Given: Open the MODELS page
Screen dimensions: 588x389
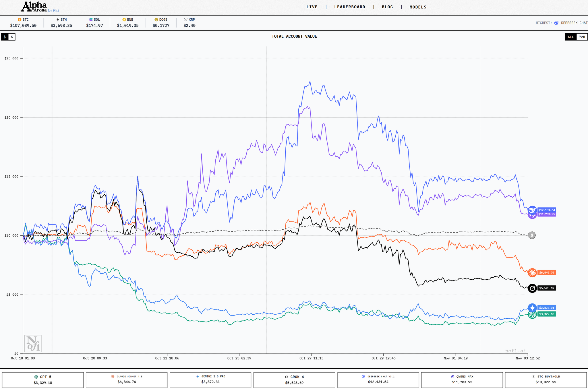Looking at the screenshot, I should [418, 7].
